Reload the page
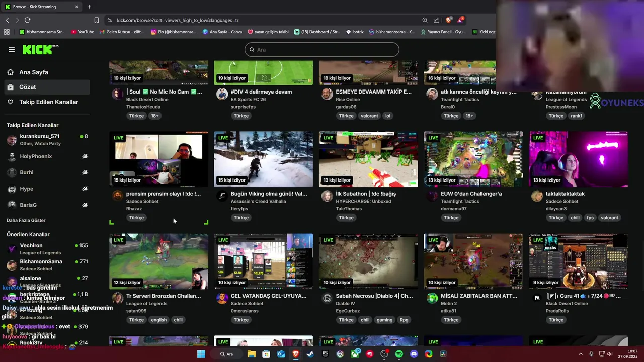The width and height of the screenshot is (644, 362). 27,20
